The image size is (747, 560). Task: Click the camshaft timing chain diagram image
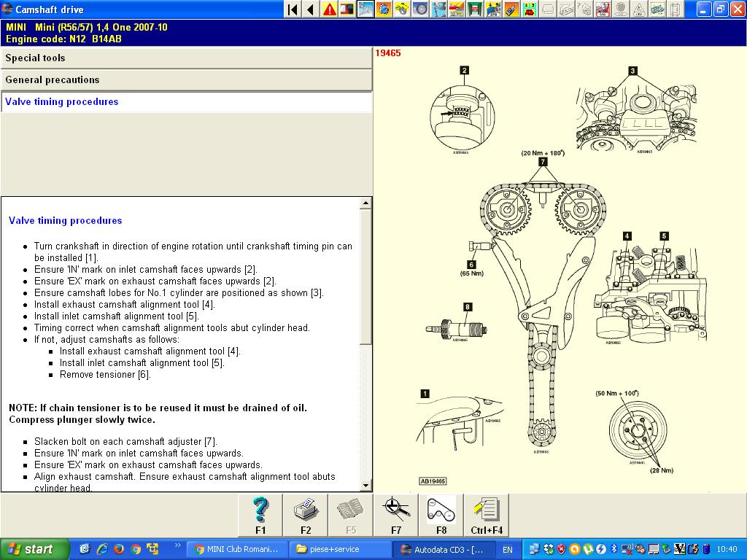[x=541, y=306]
